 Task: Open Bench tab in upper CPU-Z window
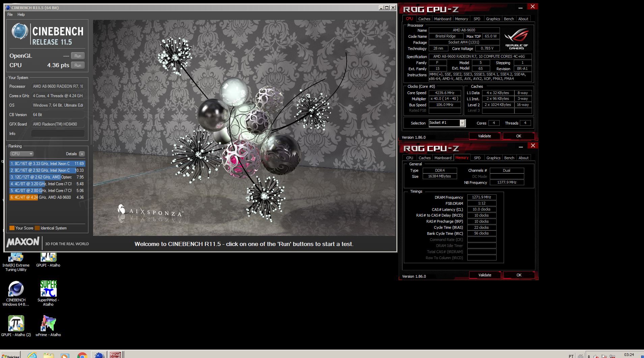point(509,19)
